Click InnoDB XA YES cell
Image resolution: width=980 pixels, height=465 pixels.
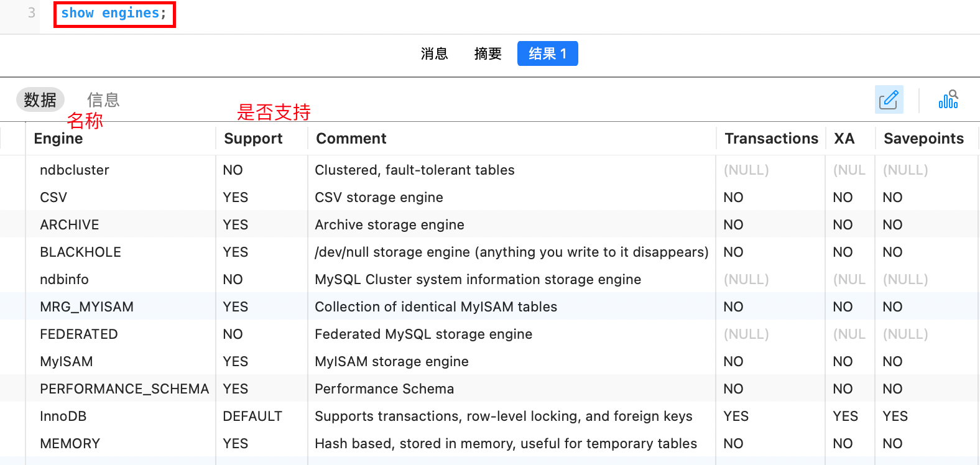click(x=846, y=416)
